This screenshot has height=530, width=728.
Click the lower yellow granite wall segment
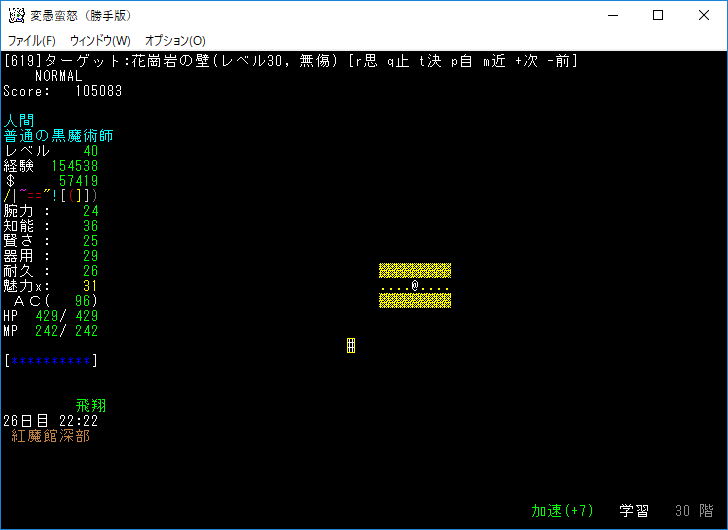pyautogui.click(x=415, y=301)
